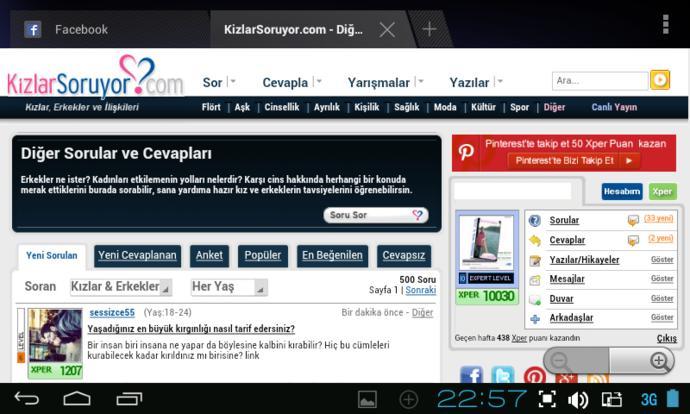The height and width of the screenshot is (414, 690).
Task: Tap the Android recent apps button
Action: click(x=129, y=399)
